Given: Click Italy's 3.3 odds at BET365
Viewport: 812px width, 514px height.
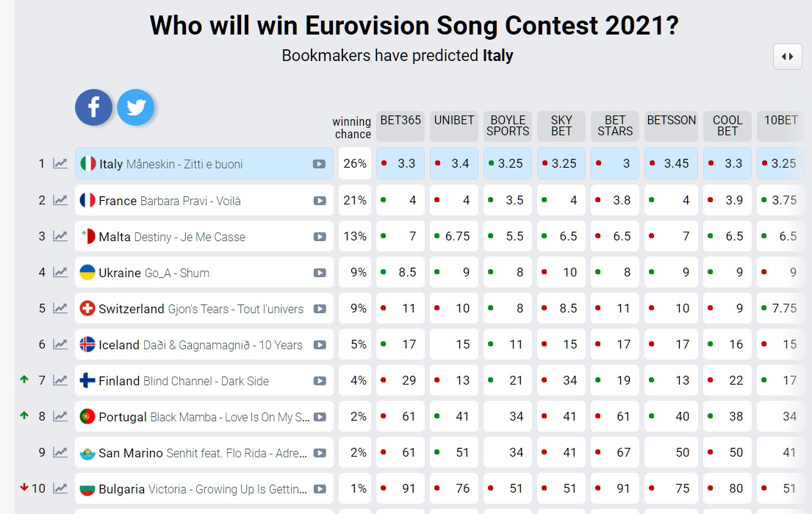Looking at the screenshot, I should pyautogui.click(x=400, y=164).
